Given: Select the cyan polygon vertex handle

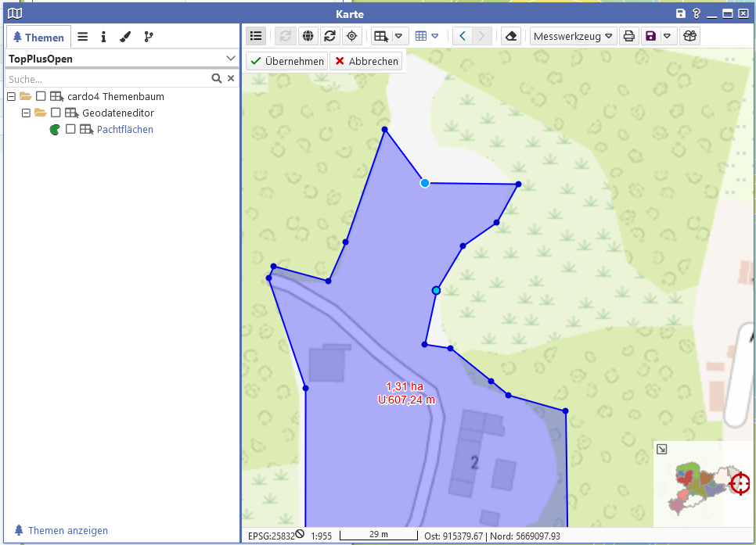Looking at the screenshot, I should coord(437,291).
